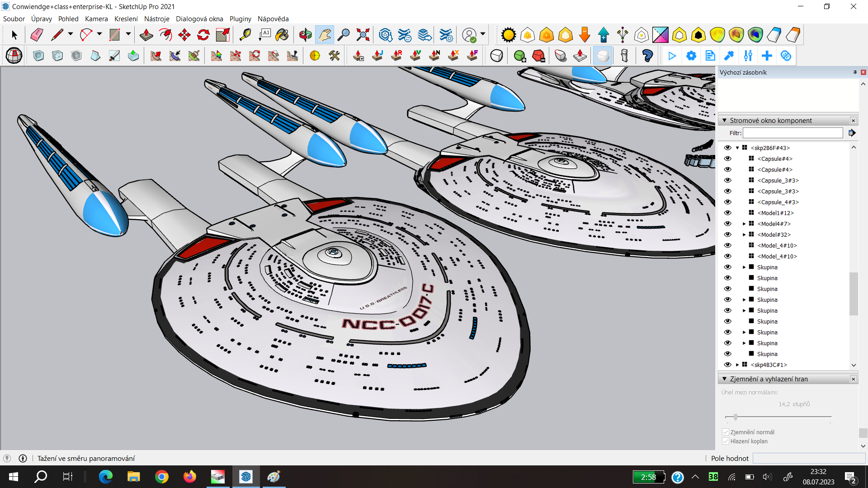Select the Orbit camera tool
The height and width of the screenshot is (488, 868).
tap(306, 35)
